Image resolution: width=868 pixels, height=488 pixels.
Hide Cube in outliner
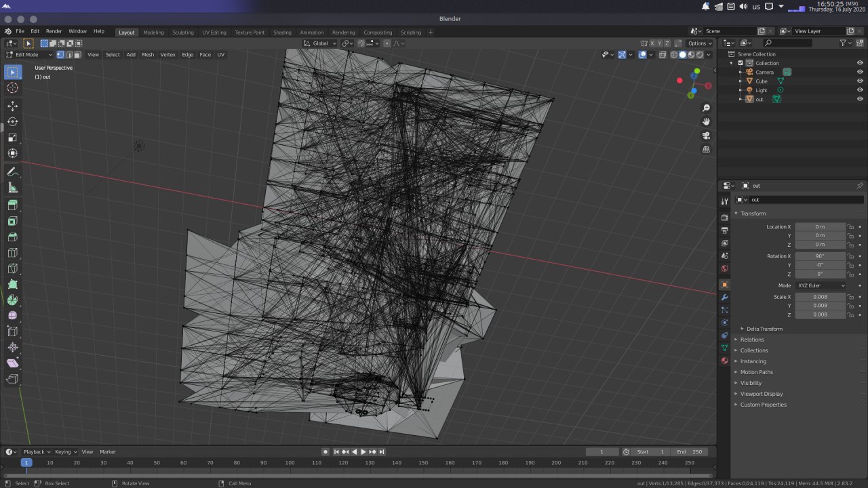860,81
